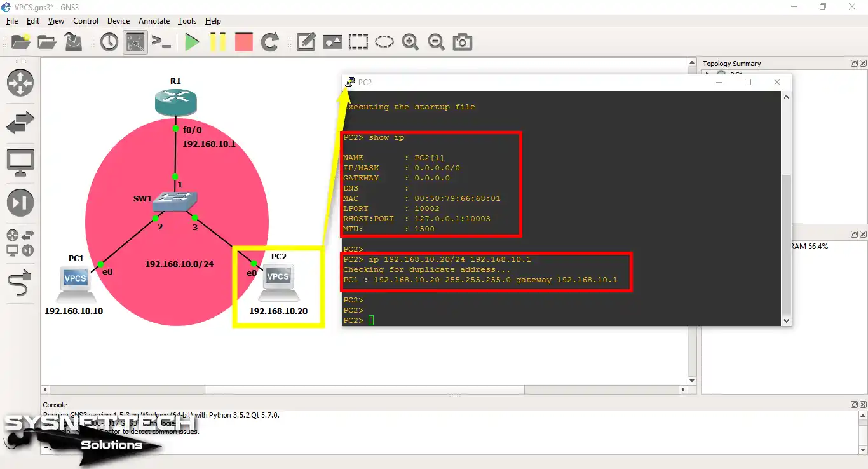Stop all devices with the red square button
This screenshot has width=868, height=469.
243,42
